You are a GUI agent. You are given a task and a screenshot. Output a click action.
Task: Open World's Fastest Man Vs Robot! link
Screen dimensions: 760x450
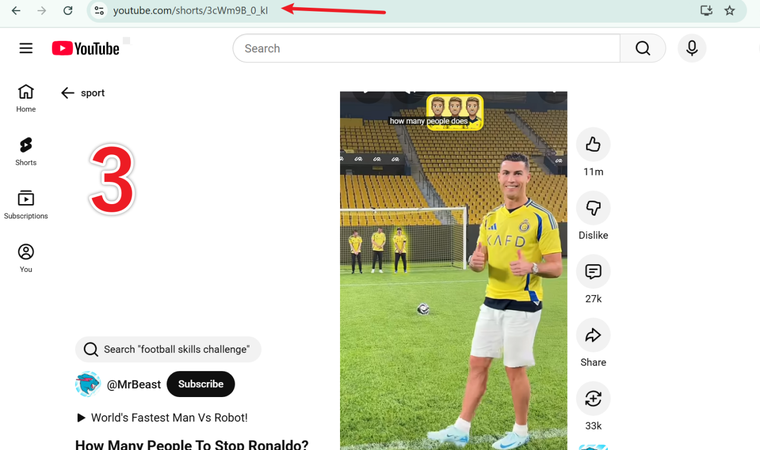(x=162, y=418)
